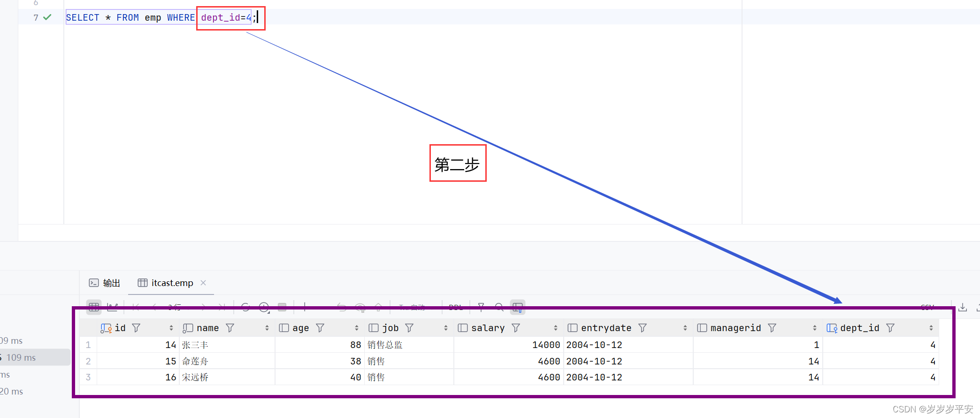This screenshot has width=980, height=418.
Task: Open Tx auto transaction mode dropdown
Action: point(413,307)
